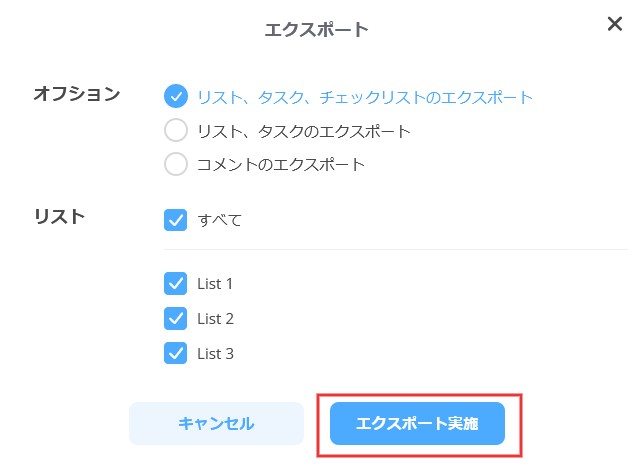The width and height of the screenshot is (635, 467).
Task: Click the リスト、タスク、チェックリストのエクスポート label text
Action: [365, 97]
